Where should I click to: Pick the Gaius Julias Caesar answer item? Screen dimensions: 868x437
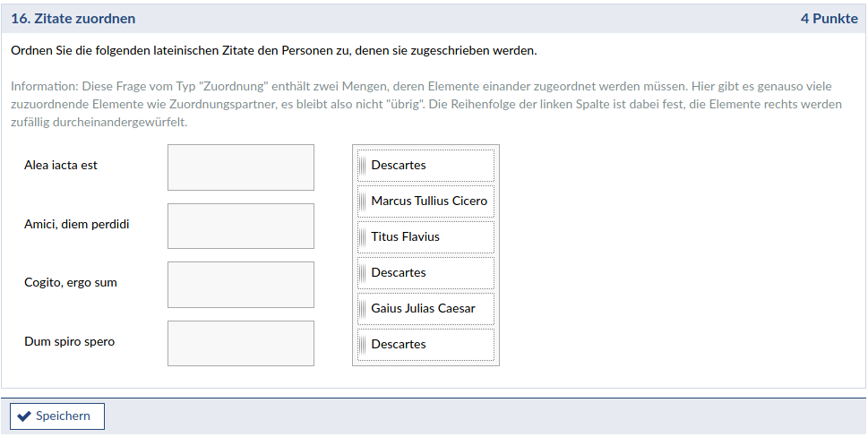(x=423, y=309)
